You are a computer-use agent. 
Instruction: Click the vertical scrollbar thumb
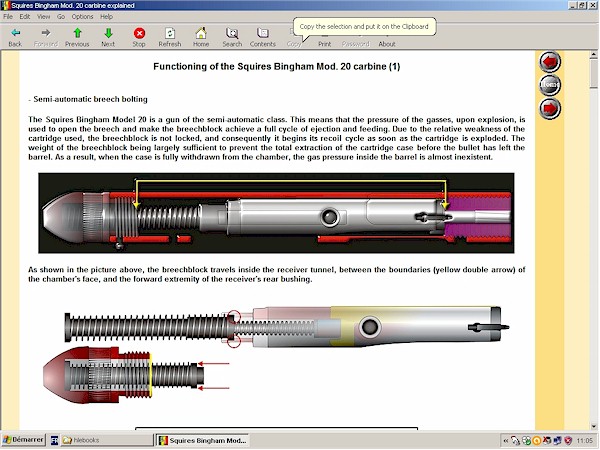tap(593, 73)
